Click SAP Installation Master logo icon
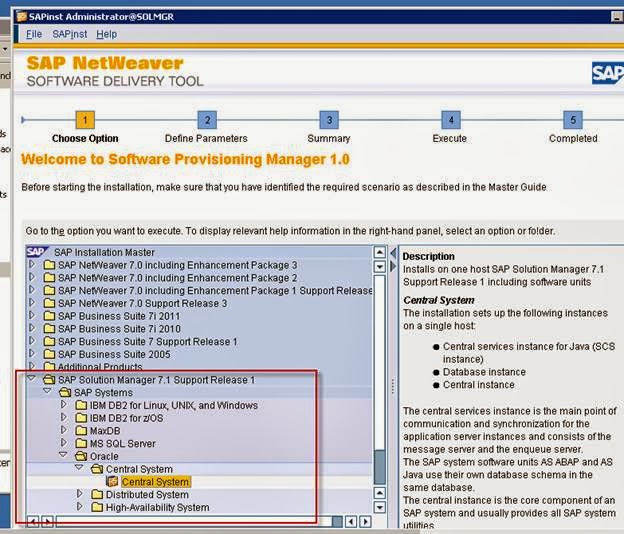Screen dimensions: 624x534 [37, 252]
